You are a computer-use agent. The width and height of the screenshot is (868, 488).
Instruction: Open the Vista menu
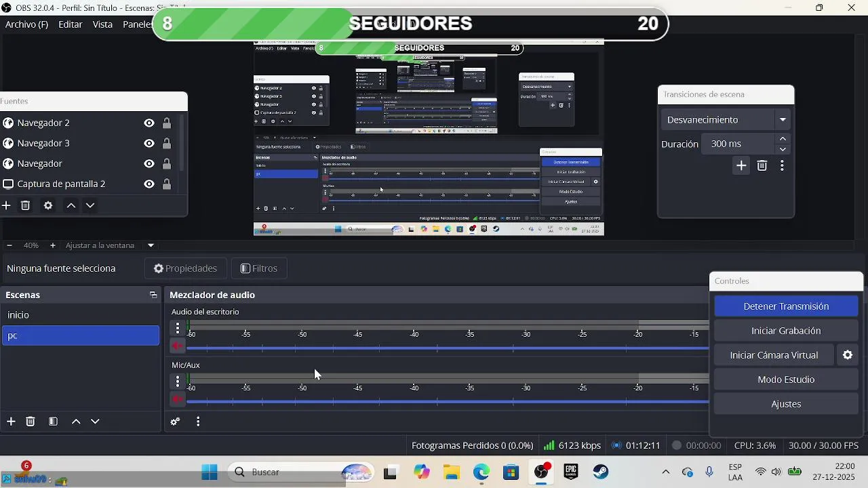[102, 24]
